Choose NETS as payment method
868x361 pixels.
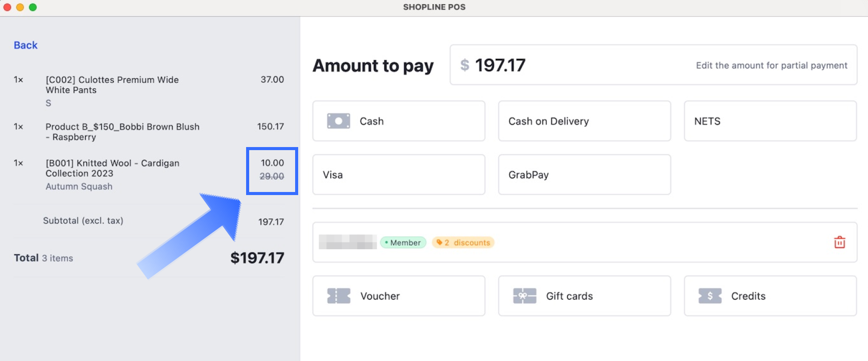click(769, 121)
